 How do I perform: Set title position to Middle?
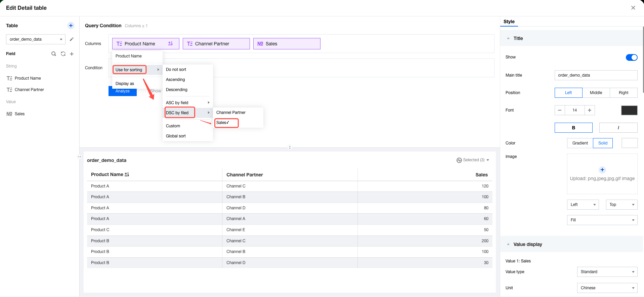[x=596, y=93]
